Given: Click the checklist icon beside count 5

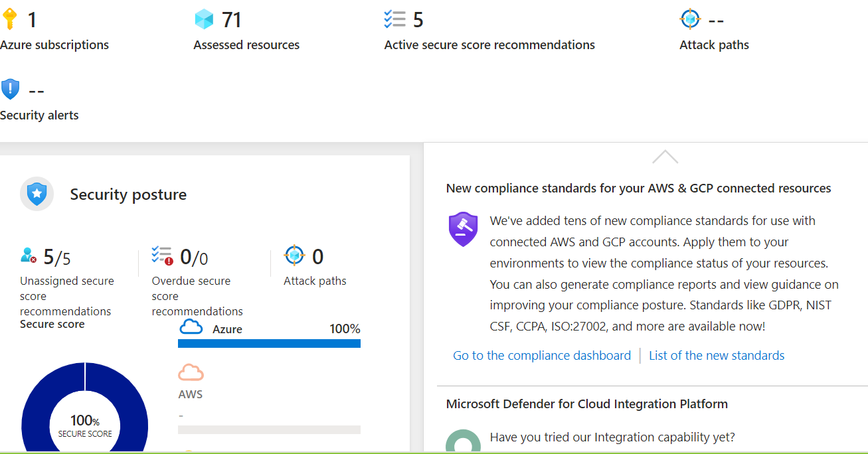Looking at the screenshot, I should 394,19.
